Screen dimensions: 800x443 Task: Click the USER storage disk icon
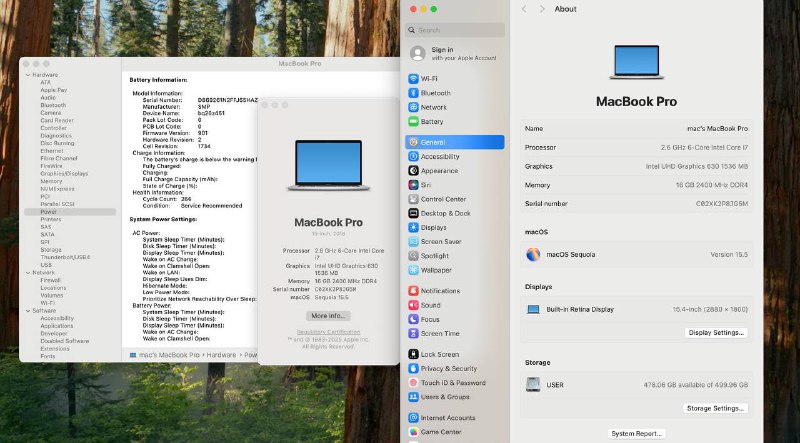point(533,384)
